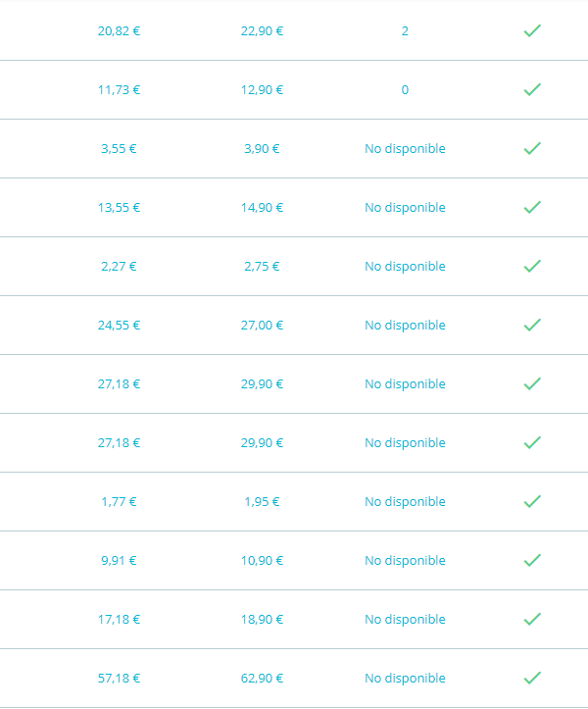Click the checkmark in the 1,77 € row
The image size is (588, 709).
pos(532,501)
